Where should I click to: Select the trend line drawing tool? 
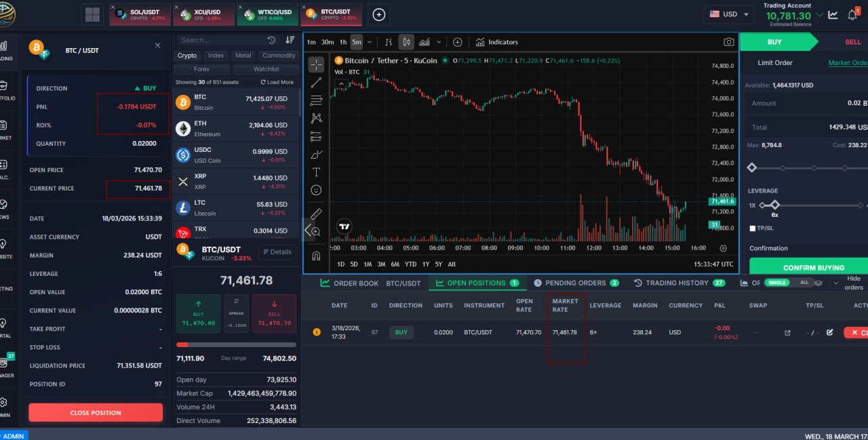pos(316,83)
